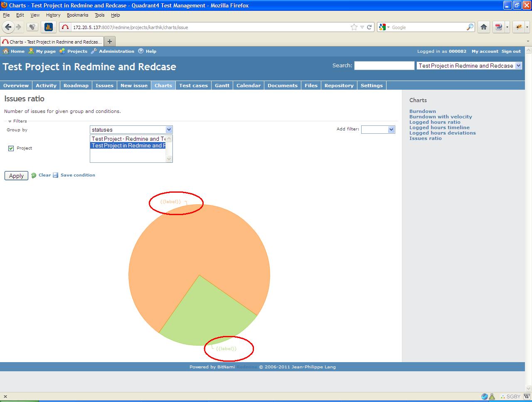Open the Logged hours timeline link

pos(439,127)
